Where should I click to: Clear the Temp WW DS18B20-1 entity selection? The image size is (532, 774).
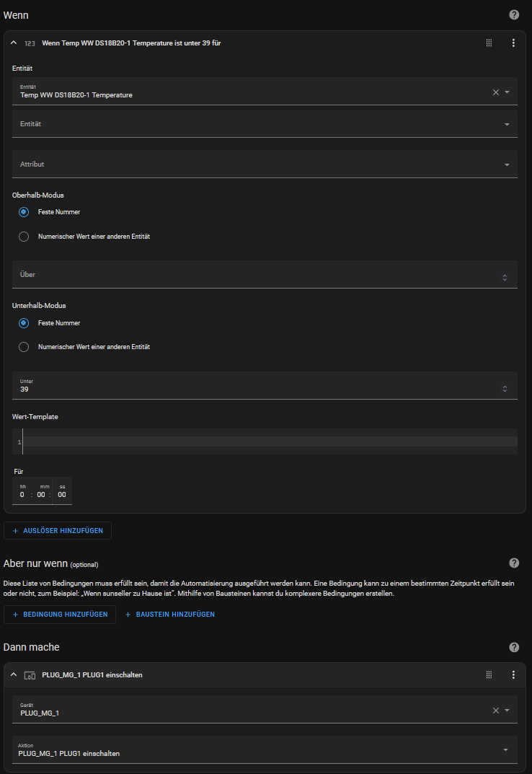495,92
